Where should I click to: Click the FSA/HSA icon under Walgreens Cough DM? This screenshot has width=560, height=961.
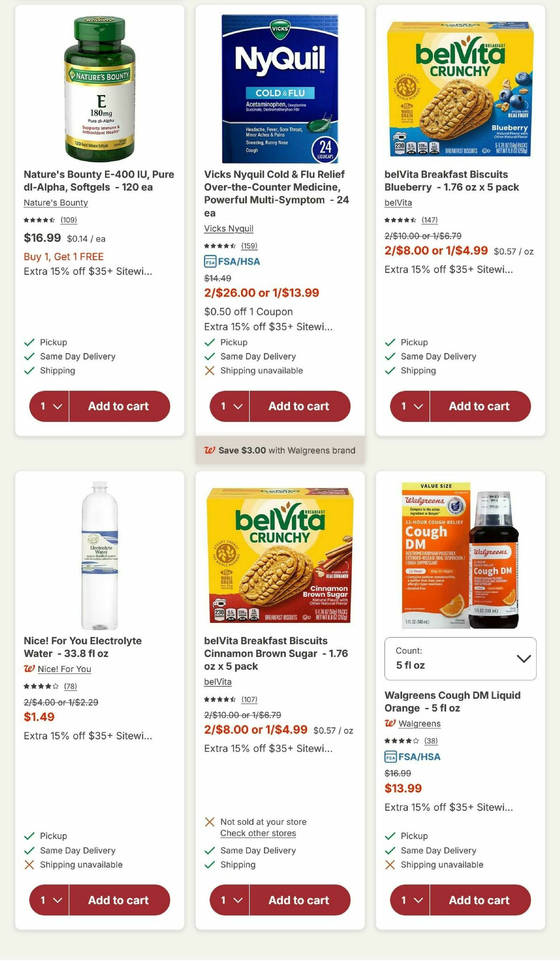tap(390, 756)
